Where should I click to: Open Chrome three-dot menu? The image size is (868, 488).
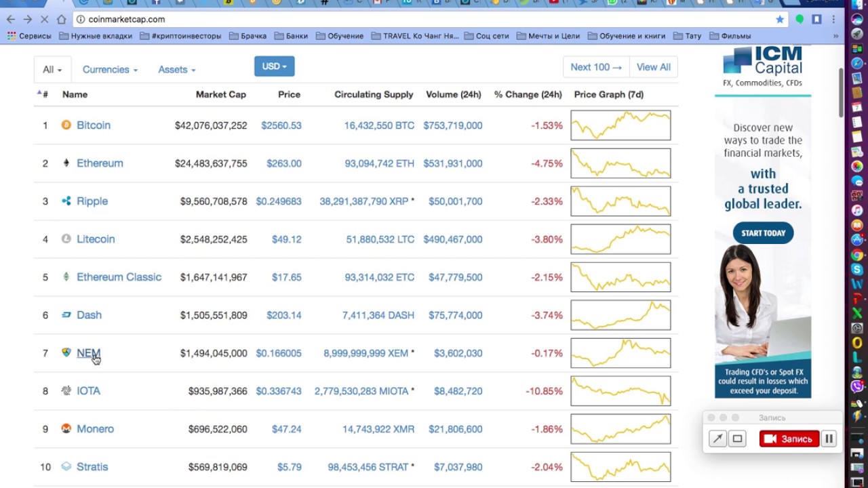point(834,20)
